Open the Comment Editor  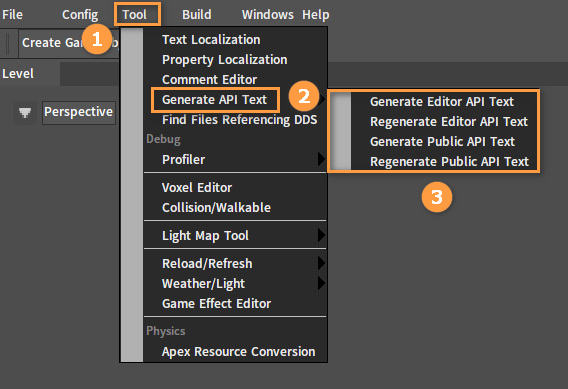(235, 79)
